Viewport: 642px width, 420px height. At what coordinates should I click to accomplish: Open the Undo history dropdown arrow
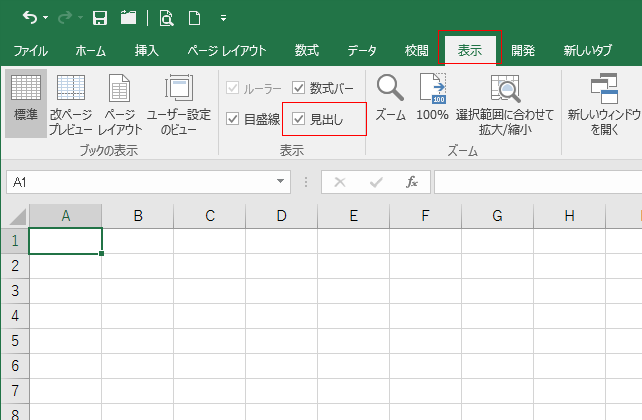48,18
